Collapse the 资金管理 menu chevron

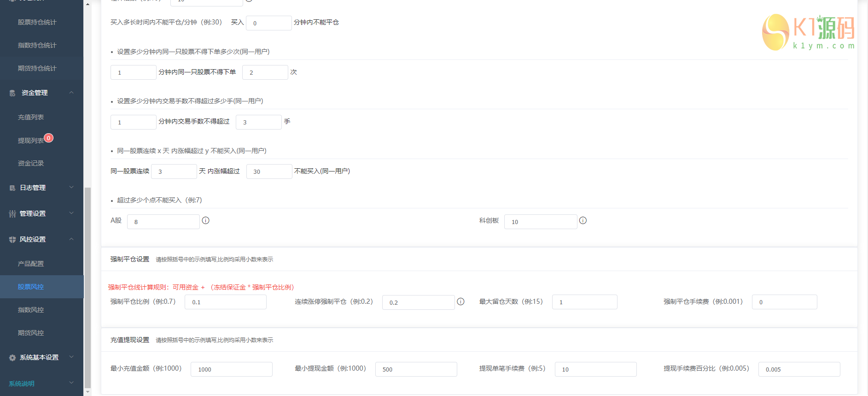pos(71,93)
